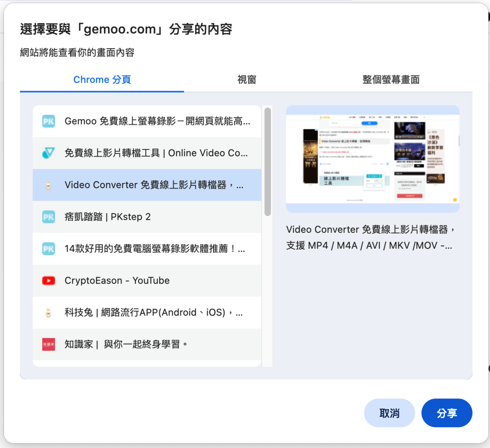This screenshot has width=490, height=448.
Task: Select the Gemoo 免費線上螢幕錄影 tab entry
Action: point(157,121)
